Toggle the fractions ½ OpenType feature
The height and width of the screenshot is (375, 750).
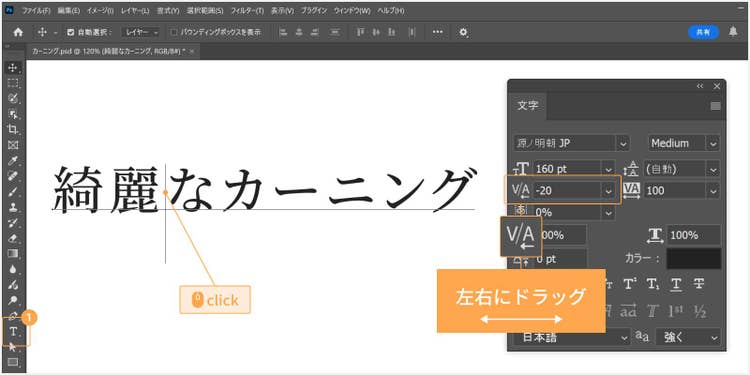point(700,312)
